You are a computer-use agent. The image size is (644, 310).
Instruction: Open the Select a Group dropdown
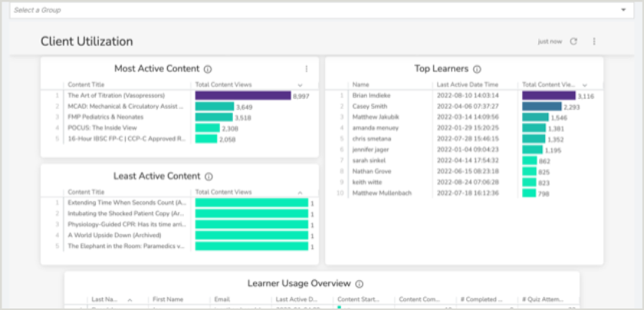321,10
